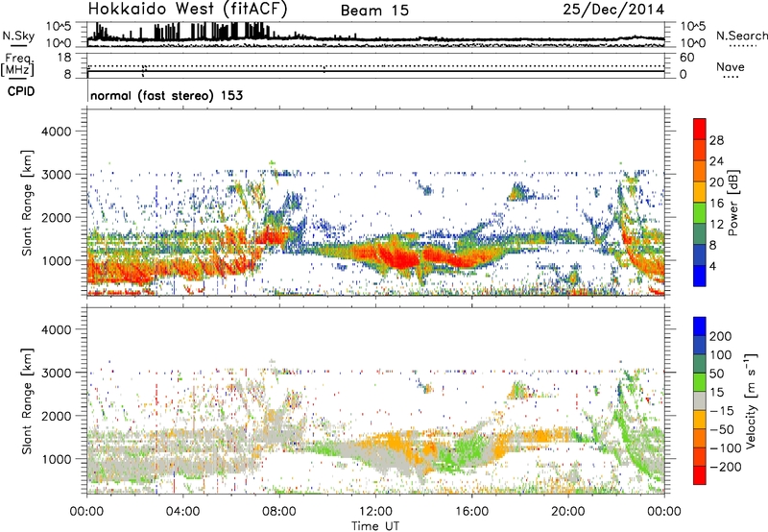The image size is (768, 532).
Task: Click the "18" frequency axis tick
Action: tap(64, 58)
